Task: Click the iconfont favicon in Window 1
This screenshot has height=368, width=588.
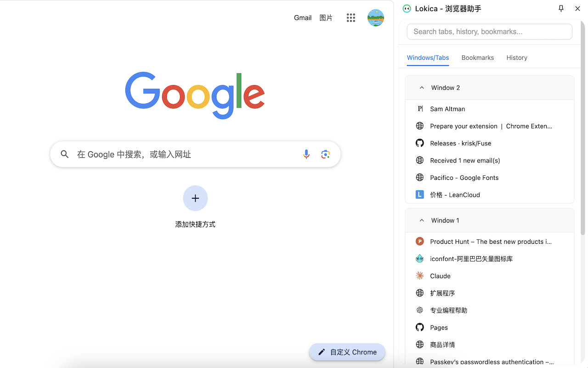Action: click(419, 259)
